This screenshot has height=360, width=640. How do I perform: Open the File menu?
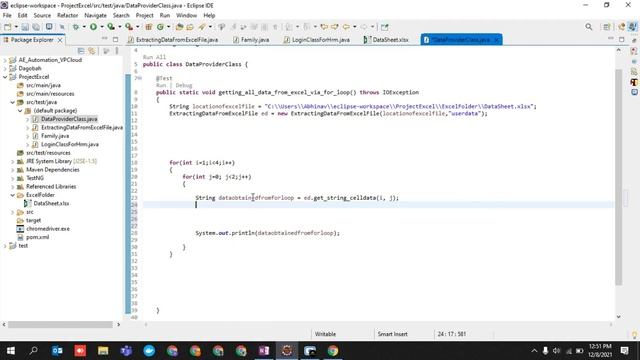tap(7, 16)
